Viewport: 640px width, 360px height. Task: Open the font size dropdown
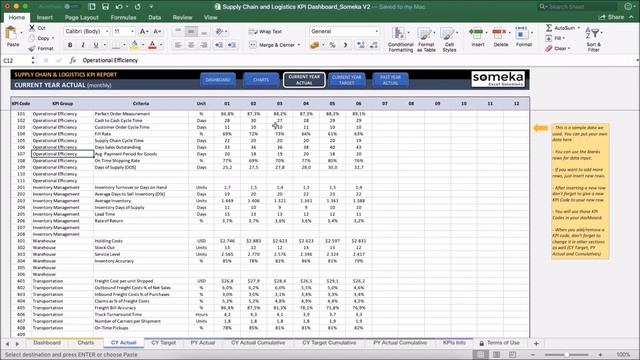[x=124, y=31]
